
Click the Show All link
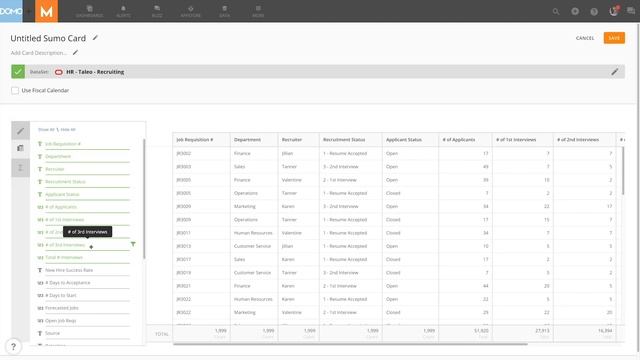[x=46, y=129]
